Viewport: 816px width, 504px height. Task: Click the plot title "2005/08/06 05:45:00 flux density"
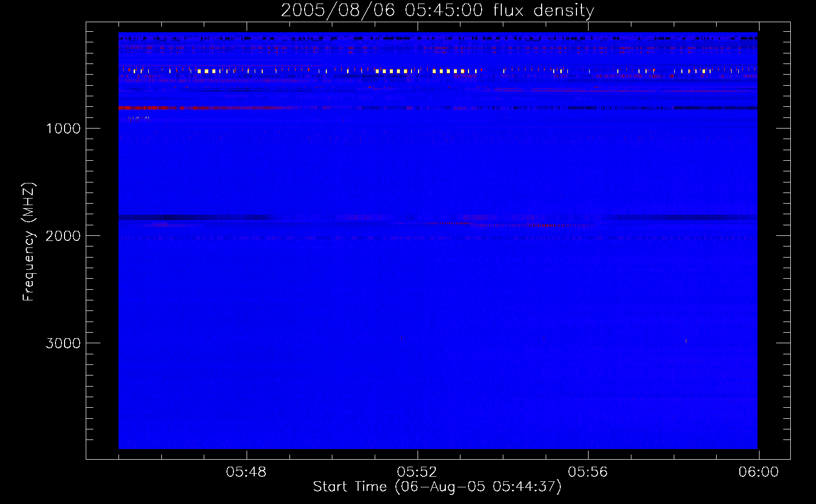pyautogui.click(x=437, y=10)
